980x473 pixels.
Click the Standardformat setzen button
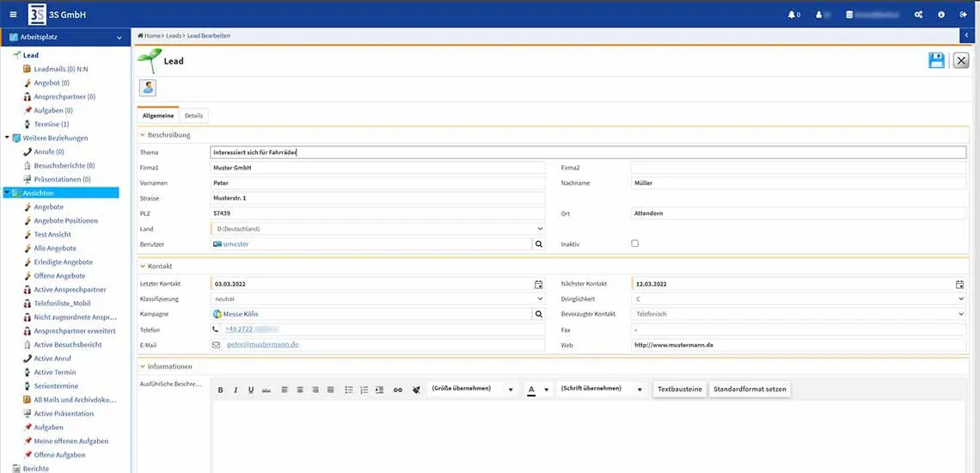tap(750, 390)
